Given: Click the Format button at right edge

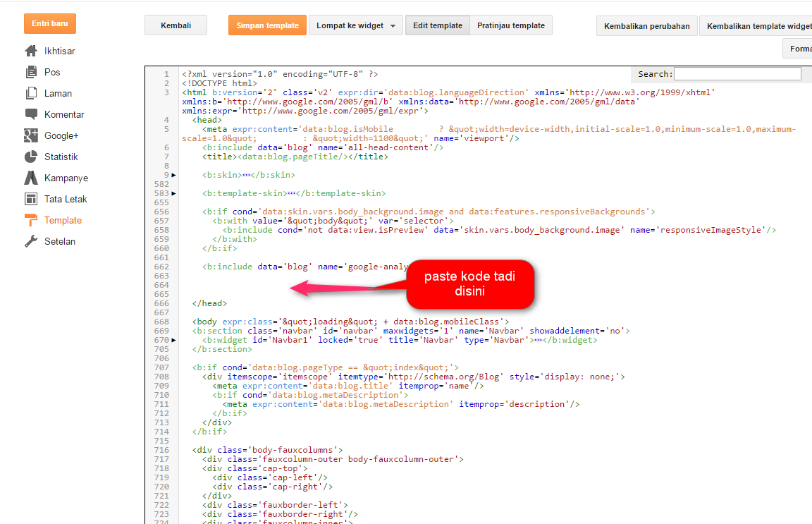Looking at the screenshot, I should pyautogui.click(x=797, y=48).
